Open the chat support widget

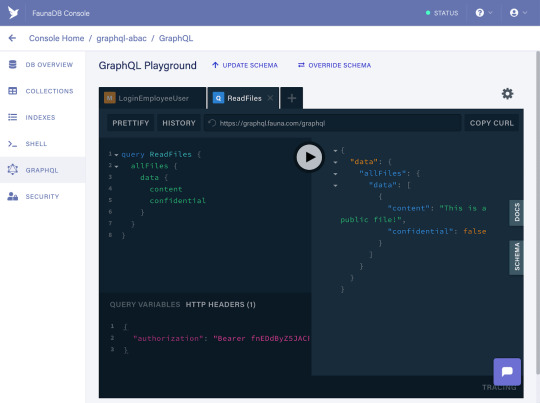[x=507, y=372]
